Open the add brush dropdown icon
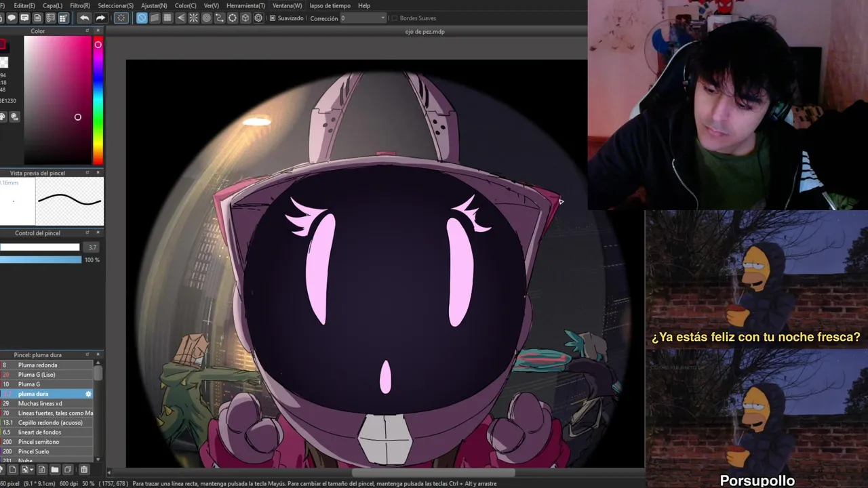The image size is (868, 488). click(x=27, y=469)
